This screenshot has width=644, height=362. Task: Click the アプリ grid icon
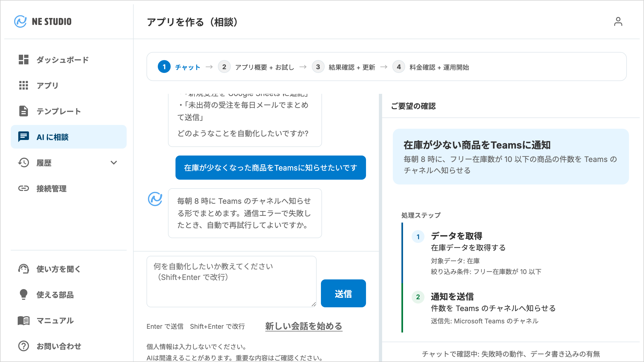pyautogui.click(x=24, y=85)
